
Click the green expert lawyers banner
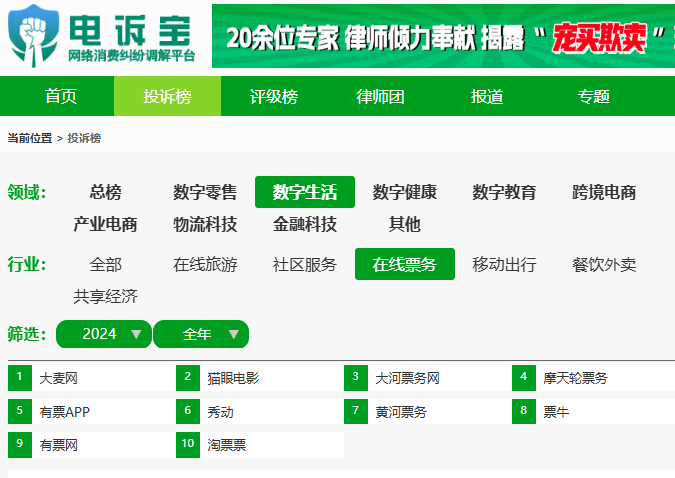(x=443, y=36)
